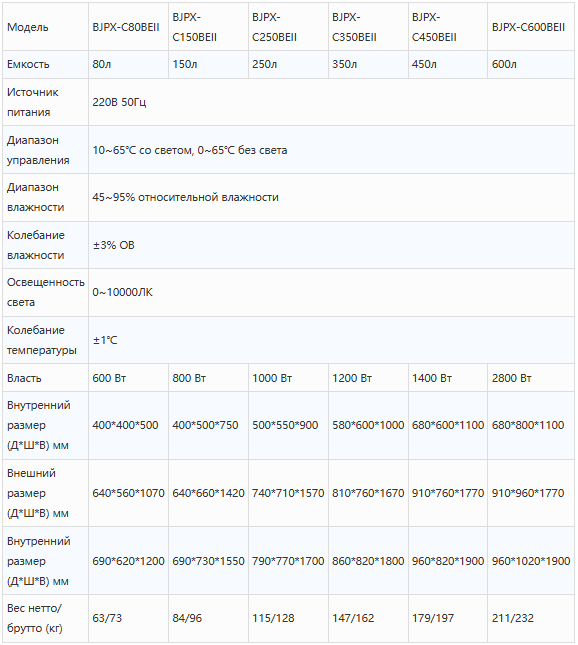This screenshot has width=578, height=645.
Task: Select the 400*400*500 inner size cell
Action: tap(128, 425)
